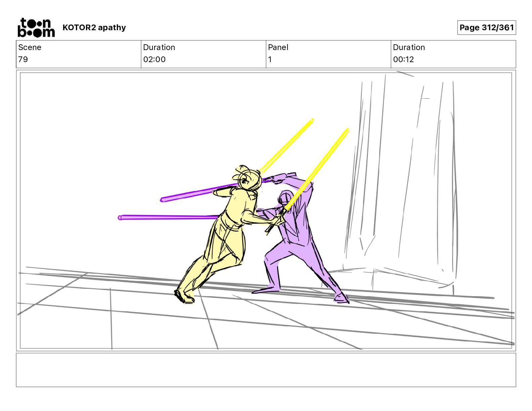The width and height of the screenshot is (532, 411).
Task: Click the empty notes box below the panel
Action: point(266,370)
